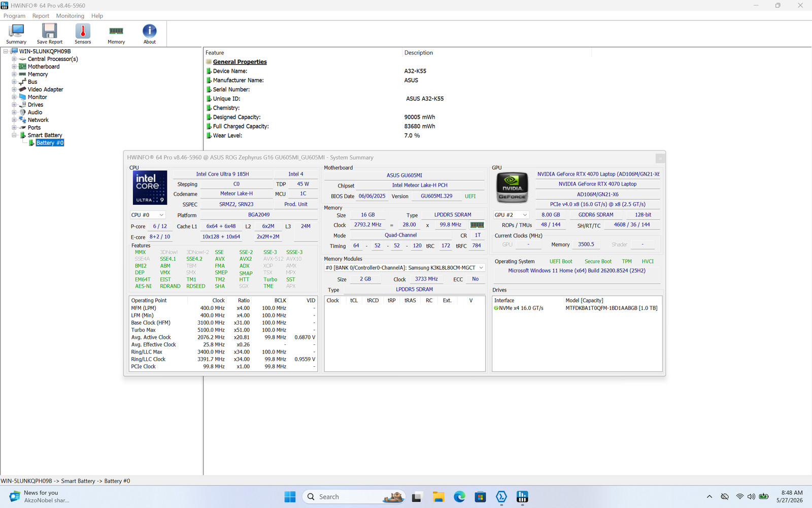
Task: Click the green memory chip icon beside clock
Action: [477, 225]
